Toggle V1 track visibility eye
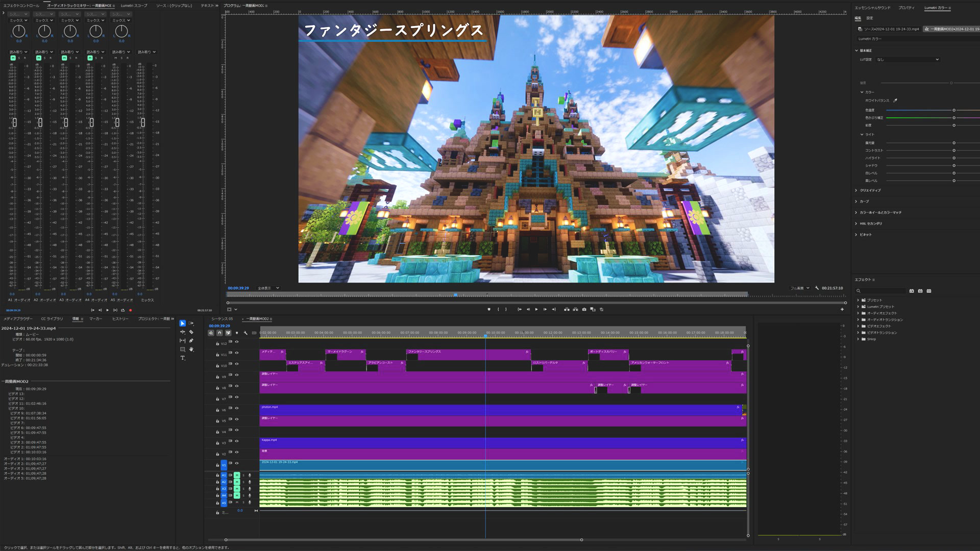 click(x=237, y=463)
